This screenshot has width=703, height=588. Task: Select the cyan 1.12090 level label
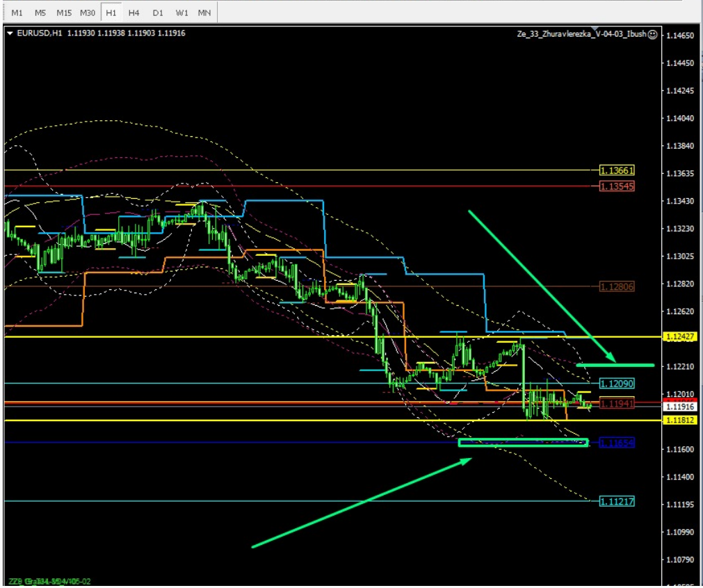coord(617,384)
